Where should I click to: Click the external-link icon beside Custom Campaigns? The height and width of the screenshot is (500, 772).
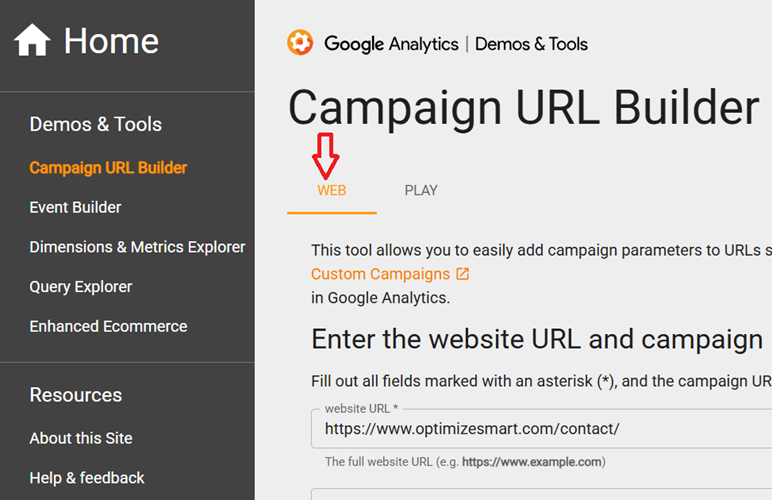click(x=462, y=274)
